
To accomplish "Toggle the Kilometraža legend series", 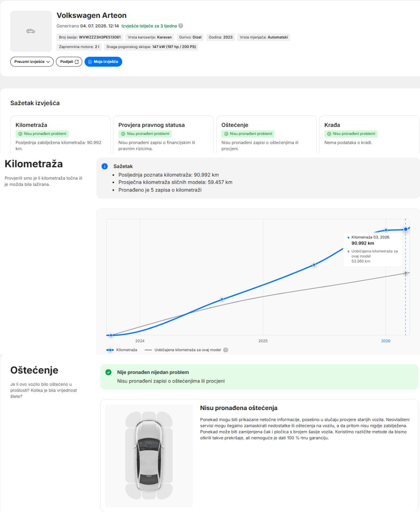I will tap(122, 350).
